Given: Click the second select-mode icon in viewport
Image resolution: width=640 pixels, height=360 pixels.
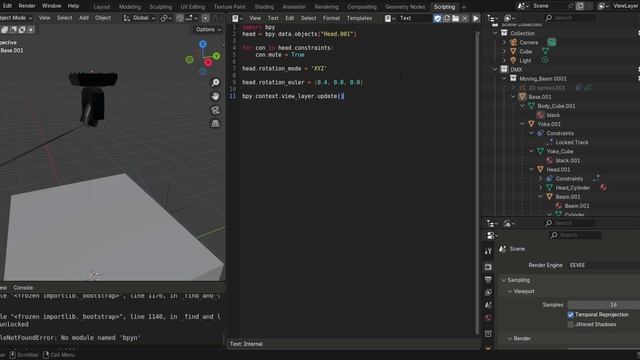Looking at the screenshot, I should pos(13,30).
